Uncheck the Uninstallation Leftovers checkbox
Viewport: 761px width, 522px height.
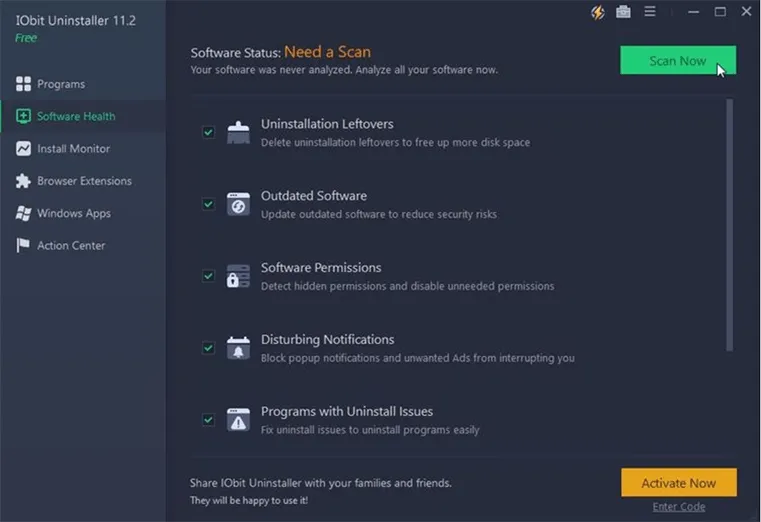point(208,132)
